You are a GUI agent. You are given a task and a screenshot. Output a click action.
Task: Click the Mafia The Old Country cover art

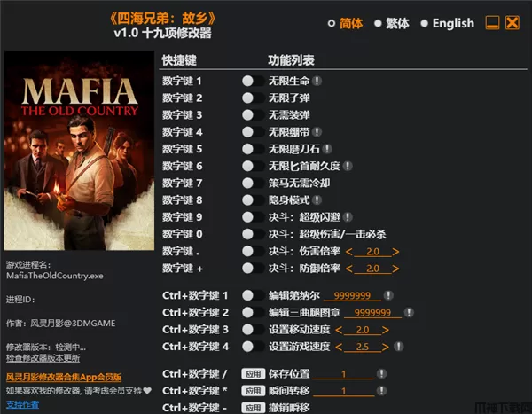coord(79,151)
